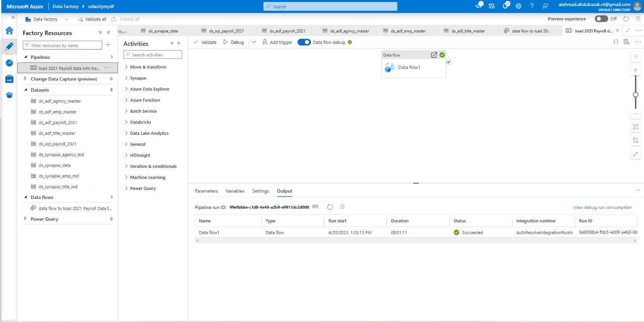Tick the checkbox beside Data flow1 activity
Screen dimensions: 644x322
(448, 62)
